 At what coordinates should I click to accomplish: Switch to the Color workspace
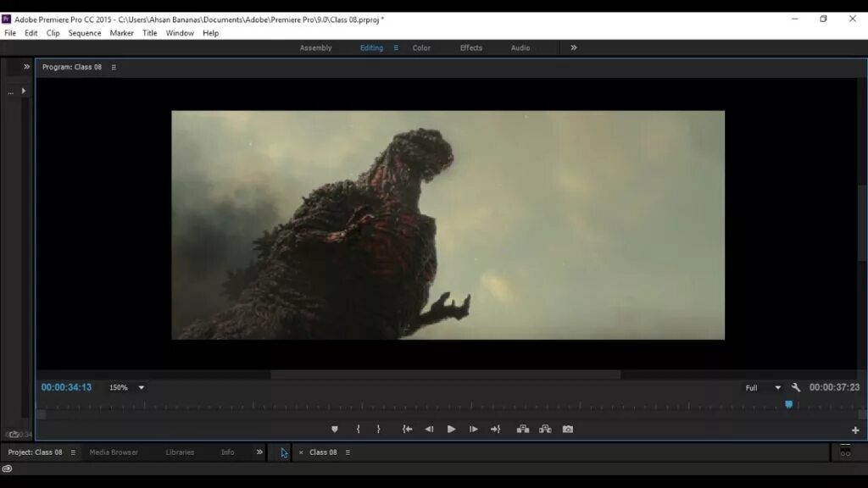tap(421, 48)
